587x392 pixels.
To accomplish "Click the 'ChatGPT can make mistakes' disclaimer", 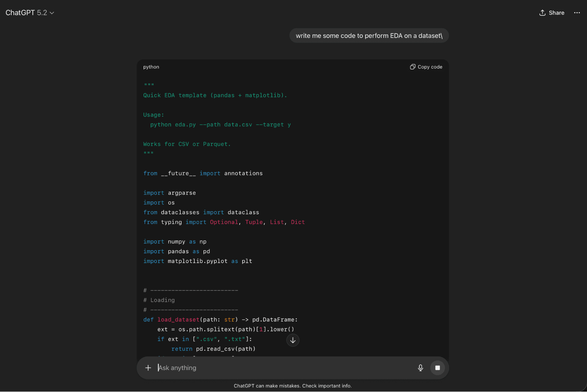I will click(x=292, y=386).
